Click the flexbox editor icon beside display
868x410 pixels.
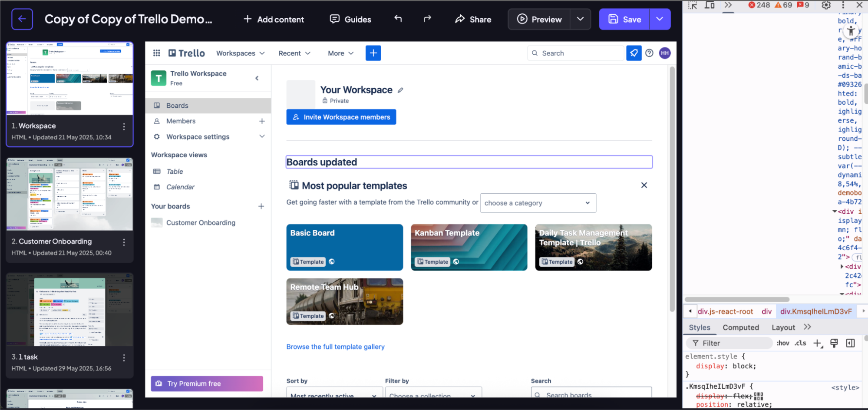759,396
